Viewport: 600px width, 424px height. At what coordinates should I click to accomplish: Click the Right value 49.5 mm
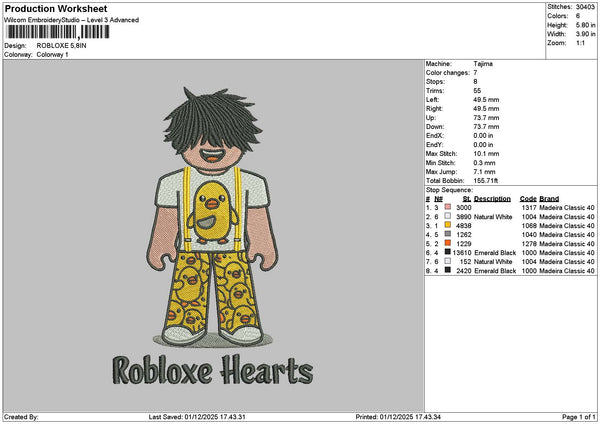(486, 109)
